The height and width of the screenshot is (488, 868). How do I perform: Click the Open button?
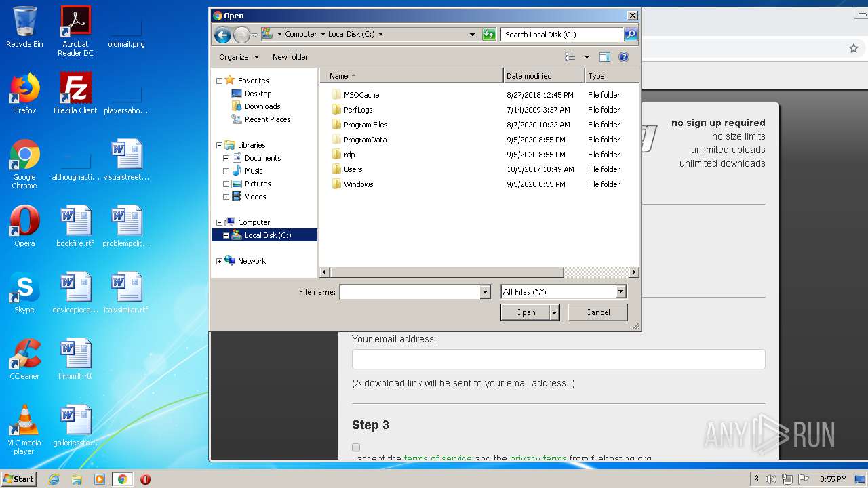(526, 312)
